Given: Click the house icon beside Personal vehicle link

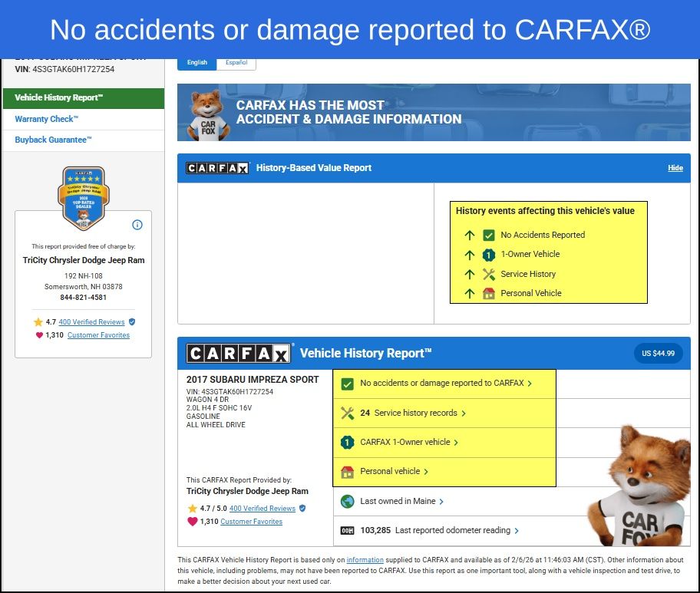Looking at the screenshot, I should pos(347,472).
